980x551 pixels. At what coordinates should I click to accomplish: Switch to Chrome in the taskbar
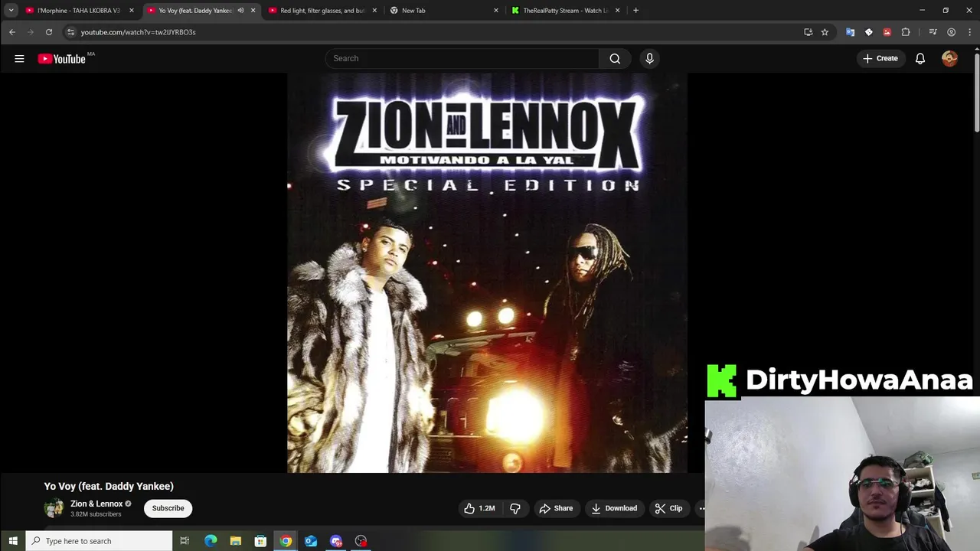tap(286, 541)
